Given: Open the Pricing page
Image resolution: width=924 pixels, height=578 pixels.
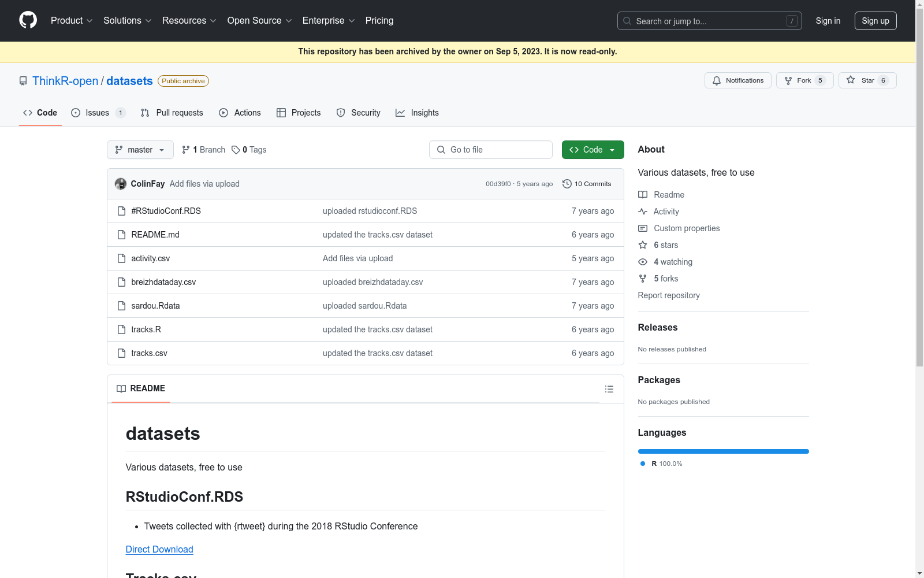Looking at the screenshot, I should coord(379,20).
